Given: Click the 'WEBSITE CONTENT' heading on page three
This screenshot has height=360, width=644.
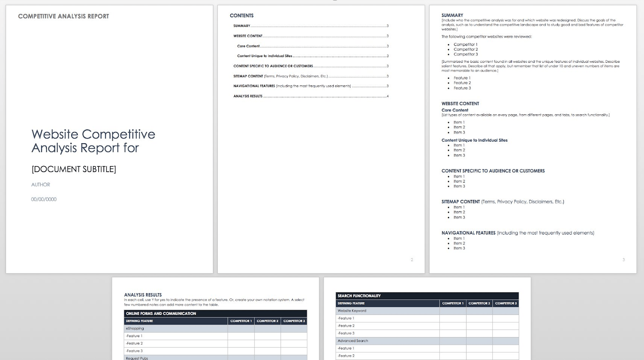Looking at the screenshot, I should coord(460,104).
